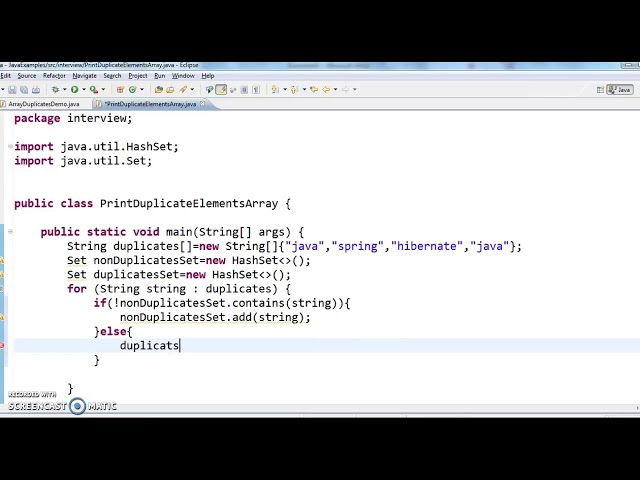This screenshot has height=480, width=640.
Task: Switch to ArrayDuplicatesDemo.java tab
Action: coord(43,104)
